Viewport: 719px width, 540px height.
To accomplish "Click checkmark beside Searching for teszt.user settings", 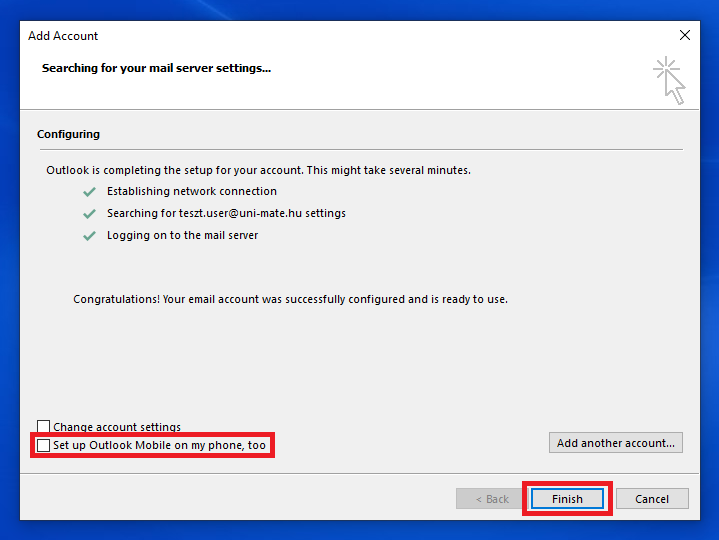I will coord(90,213).
